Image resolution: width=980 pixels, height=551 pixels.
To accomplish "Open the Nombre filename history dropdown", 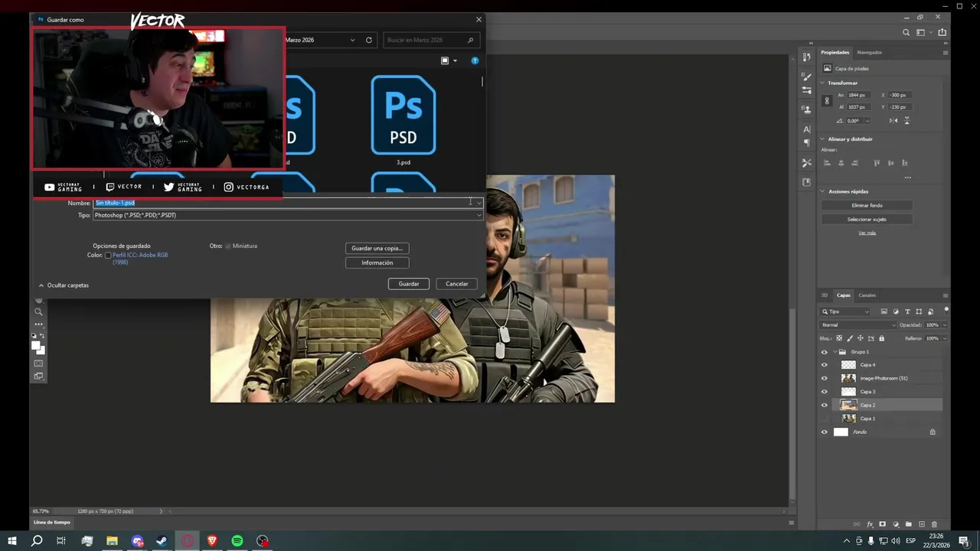I will pos(479,203).
